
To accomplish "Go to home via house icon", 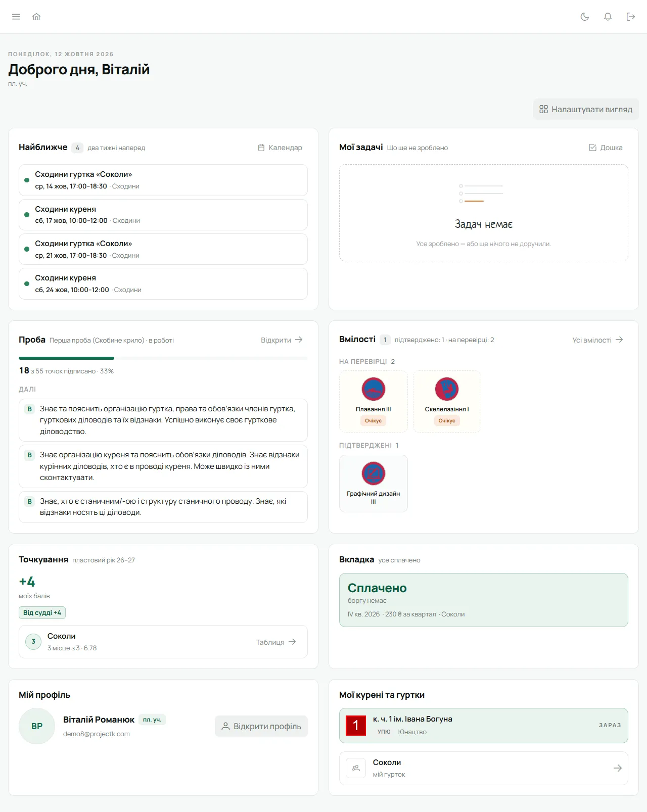I will pyautogui.click(x=36, y=17).
